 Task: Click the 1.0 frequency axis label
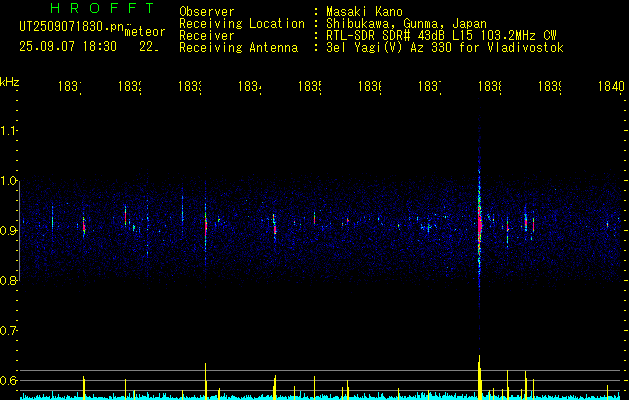tap(9, 181)
